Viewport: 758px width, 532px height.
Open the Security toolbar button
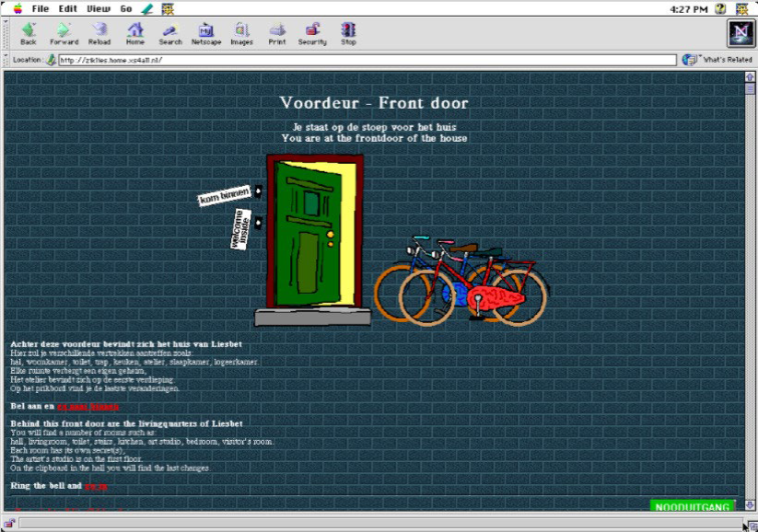[x=312, y=34]
